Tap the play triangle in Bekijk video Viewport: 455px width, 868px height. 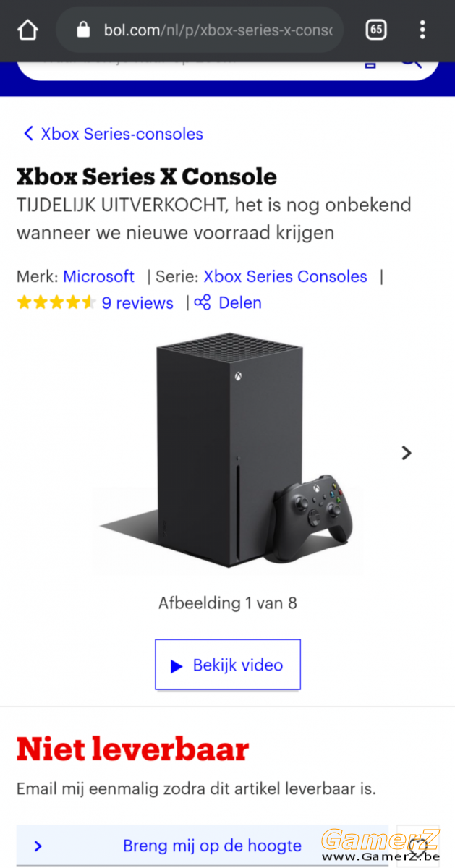click(177, 666)
